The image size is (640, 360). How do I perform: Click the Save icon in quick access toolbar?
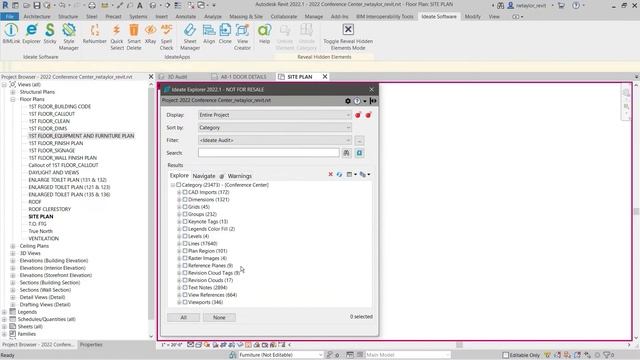(37, 5)
